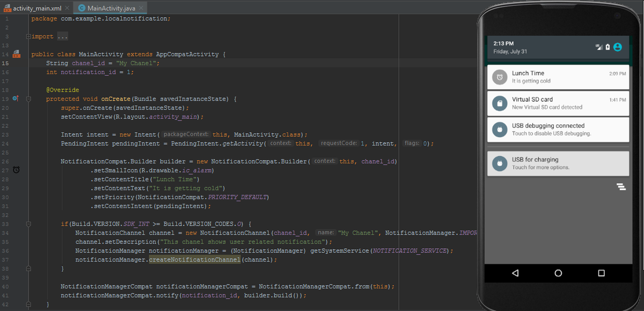Click the @Override annotation
The width and height of the screenshot is (644, 311).
pos(63,90)
